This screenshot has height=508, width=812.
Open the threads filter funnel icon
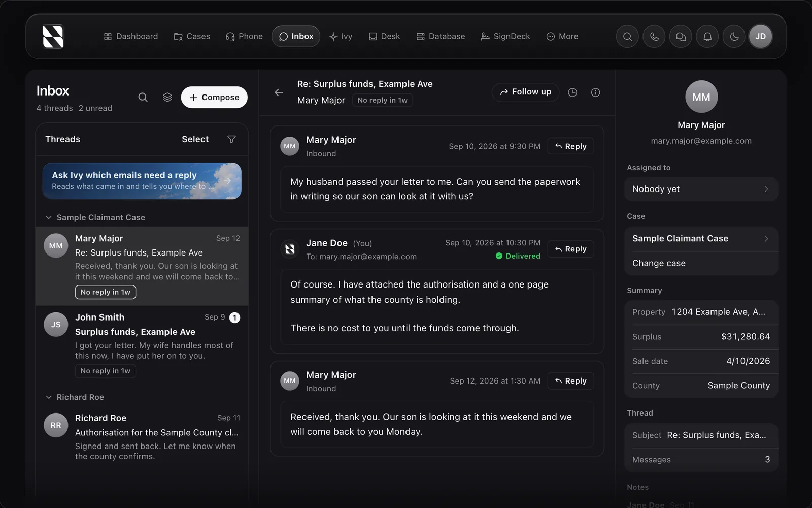click(x=231, y=139)
